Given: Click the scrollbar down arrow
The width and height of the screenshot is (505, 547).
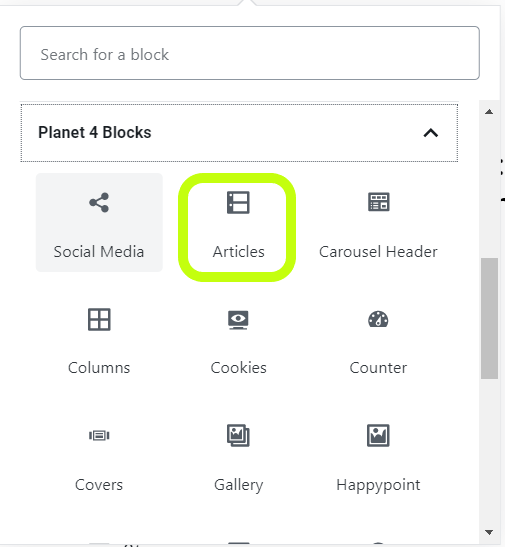Looking at the screenshot, I should pyautogui.click(x=489, y=532).
